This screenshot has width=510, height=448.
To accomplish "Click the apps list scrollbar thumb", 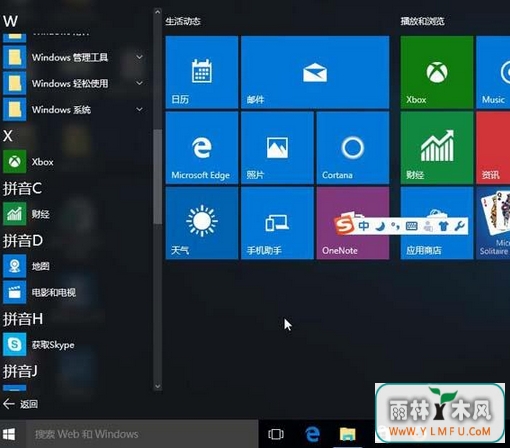I will pyautogui.click(x=158, y=176).
